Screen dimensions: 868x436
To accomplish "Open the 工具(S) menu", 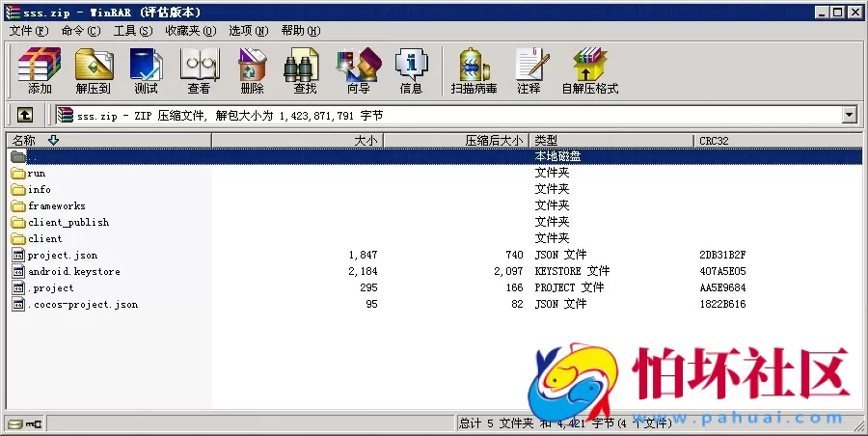I will (x=133, y=31).
